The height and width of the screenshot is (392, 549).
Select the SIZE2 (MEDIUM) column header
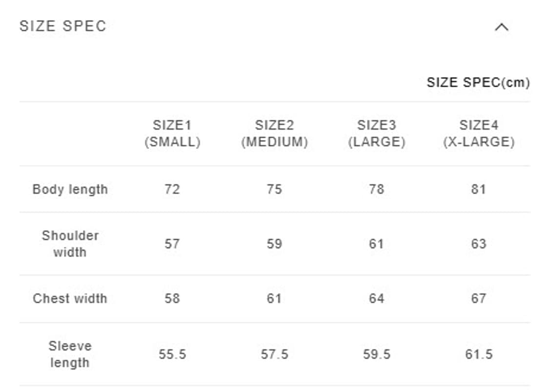[274, 134]
